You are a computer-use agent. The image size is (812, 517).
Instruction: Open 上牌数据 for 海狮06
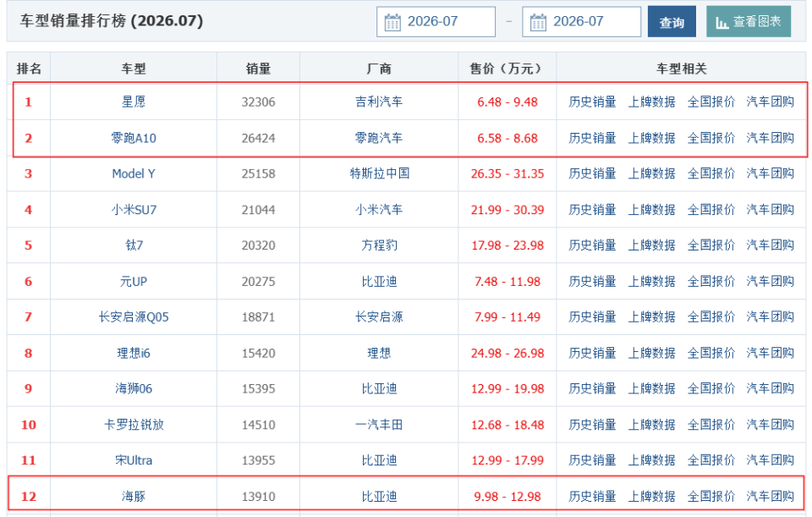(651, 388)
